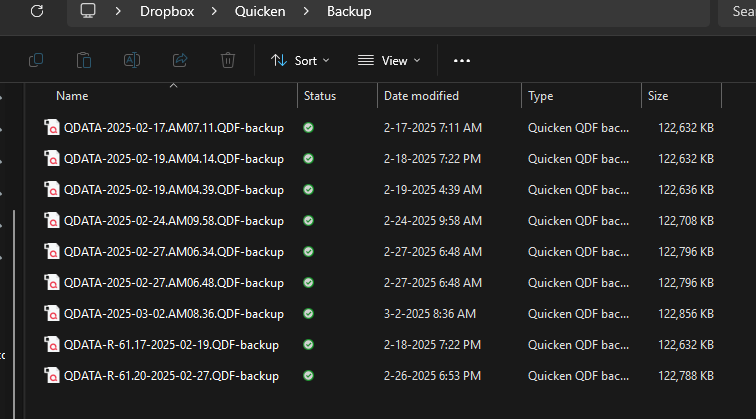Select file QDATA-2025-02-19.AM04.39.QDF-backup
This screenshot has height=419, width=756.
(174, 189)
